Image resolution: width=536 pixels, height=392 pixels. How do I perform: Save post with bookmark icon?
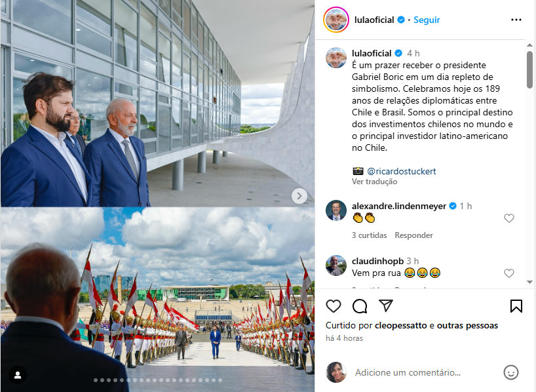[x=516, y=306]
